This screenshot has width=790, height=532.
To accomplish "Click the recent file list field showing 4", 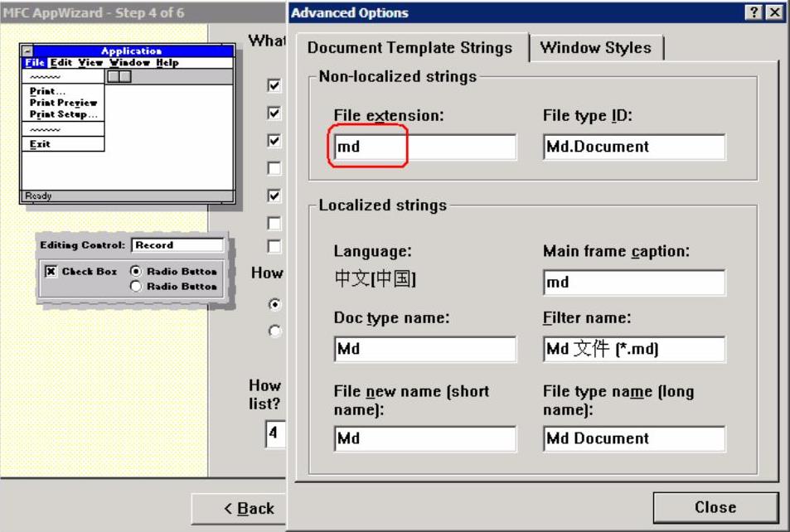I will coord(275,433).
